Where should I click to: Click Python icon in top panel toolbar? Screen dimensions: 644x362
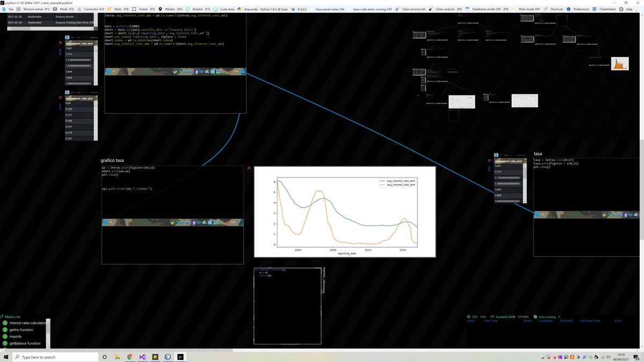(176, 71)
